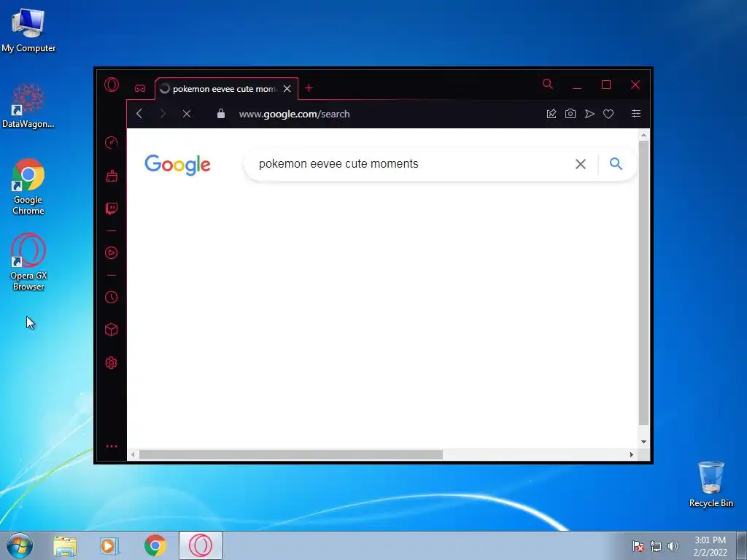Open Windows Explorer from taskbar
This screenshot has height=560, width=747.
65,546
